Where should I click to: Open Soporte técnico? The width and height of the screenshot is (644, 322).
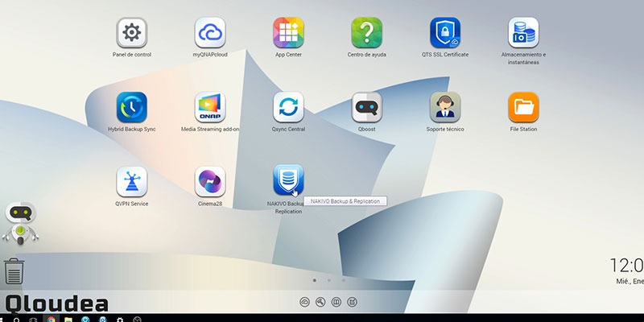[445, 107]
